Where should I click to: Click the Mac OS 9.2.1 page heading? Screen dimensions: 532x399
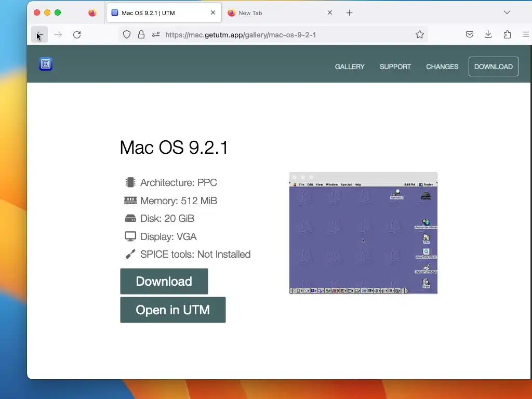[174, 147]
